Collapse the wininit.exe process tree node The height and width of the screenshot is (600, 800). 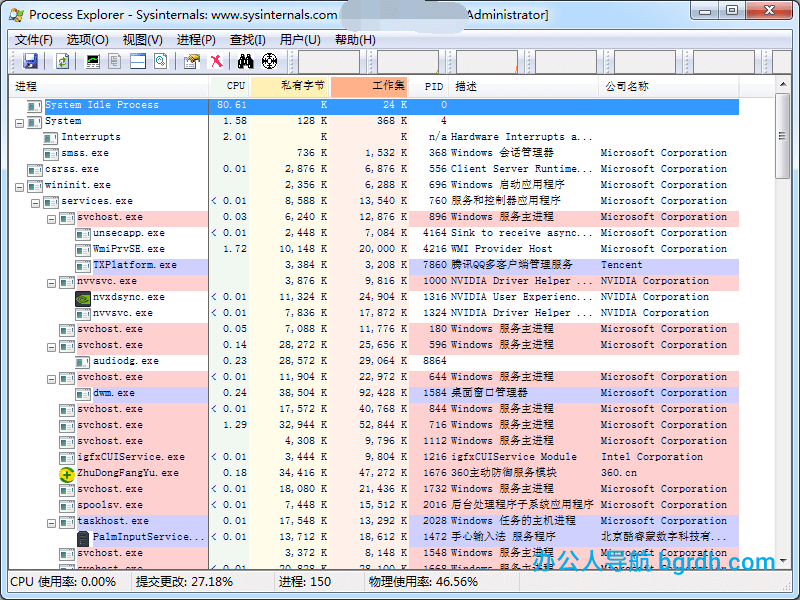20,185
